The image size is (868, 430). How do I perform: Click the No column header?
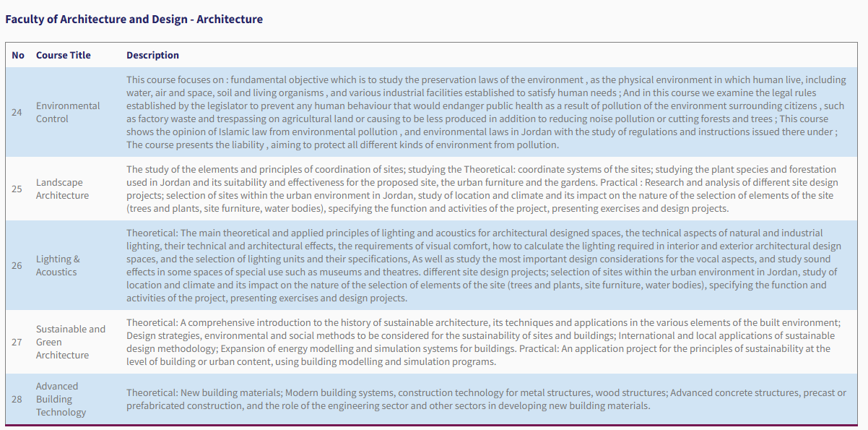(x=18, y=55)
